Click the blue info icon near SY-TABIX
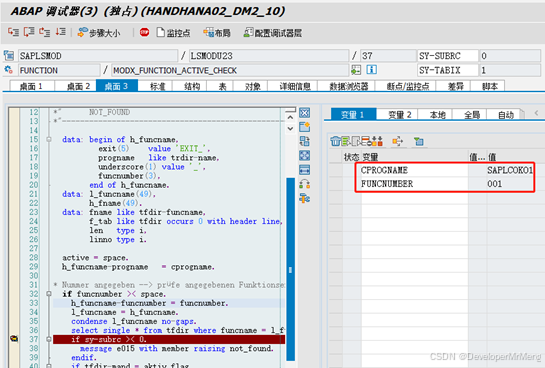Image resolution: width=545 pixels, height=368 pixels. click(372, 70)
